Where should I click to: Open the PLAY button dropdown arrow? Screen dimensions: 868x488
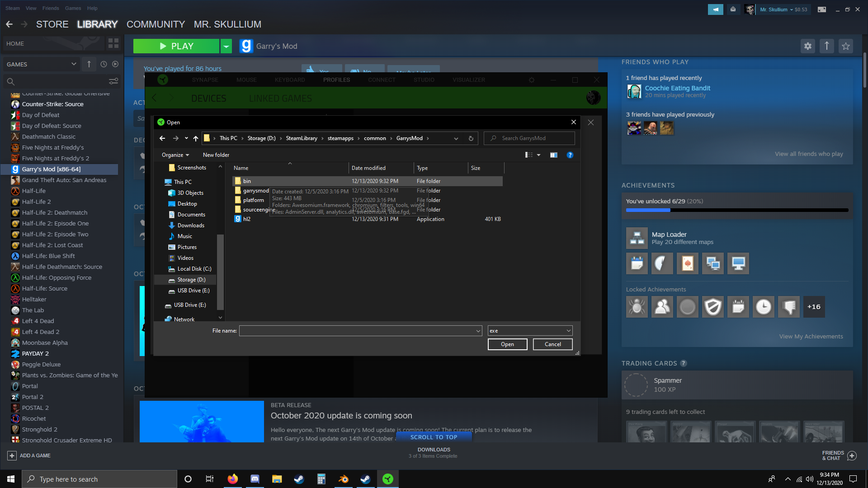click(x=226, y=46)
